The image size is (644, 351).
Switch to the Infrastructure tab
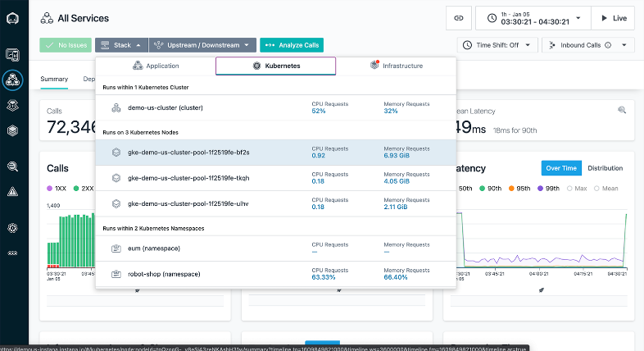click(397, 66)
